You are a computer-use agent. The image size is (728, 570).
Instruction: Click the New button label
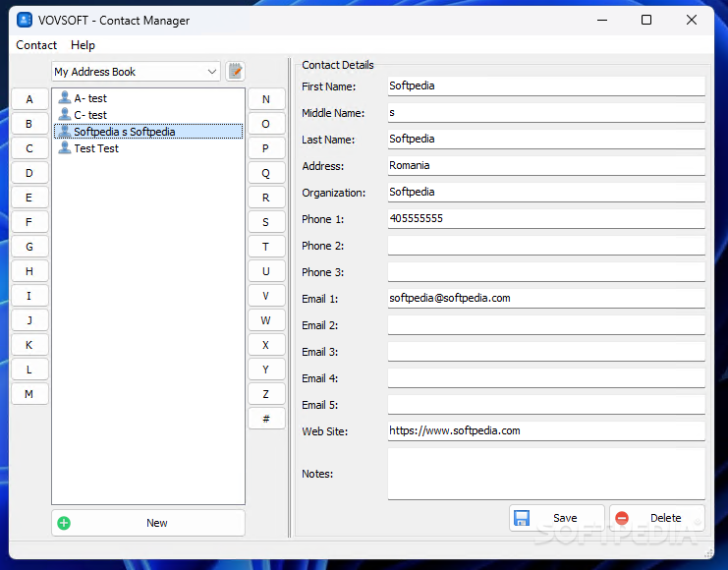[157, 523]
